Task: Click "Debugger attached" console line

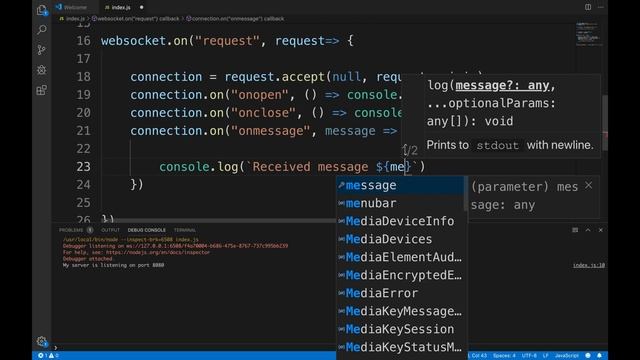Action: (x=87, y=259)
